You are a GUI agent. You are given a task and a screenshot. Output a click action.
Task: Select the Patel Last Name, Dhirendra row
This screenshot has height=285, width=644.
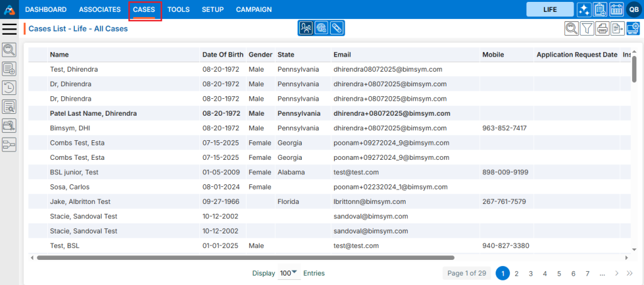pyautogui.click(x=102, y=114)
